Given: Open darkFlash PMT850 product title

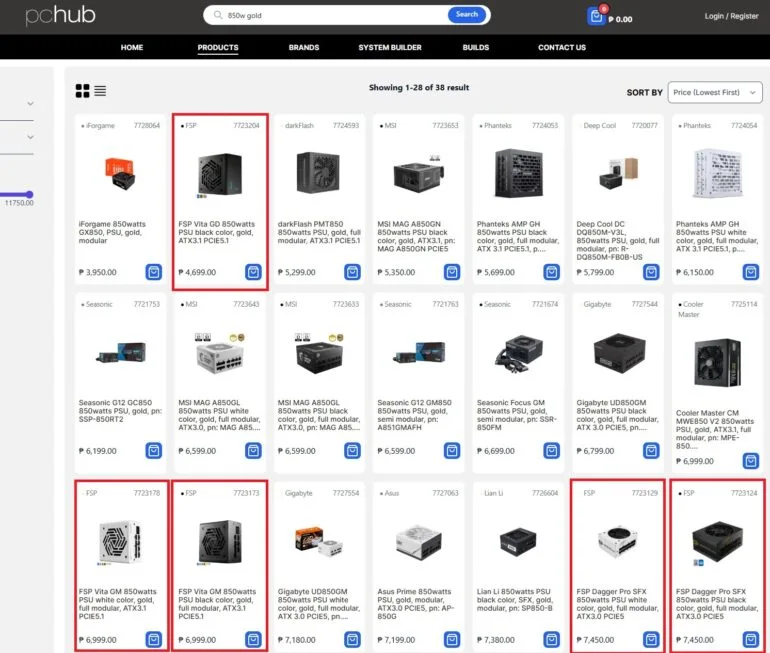Looking at the screenshot, I should pos(319,232).
